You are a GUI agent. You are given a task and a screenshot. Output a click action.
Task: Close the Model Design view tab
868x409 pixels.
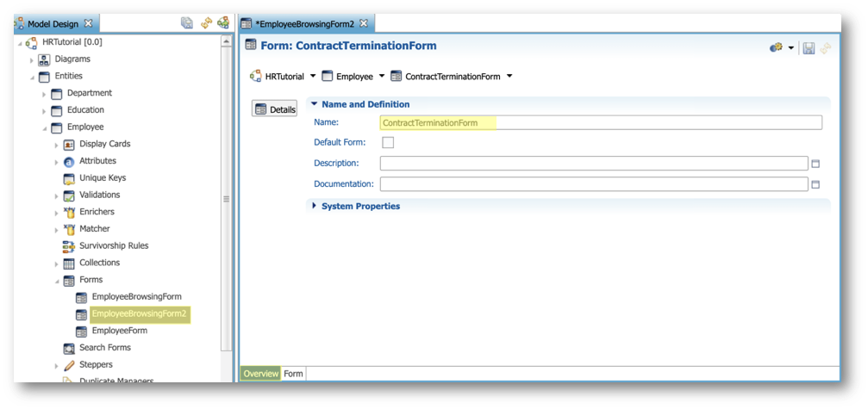88,23
